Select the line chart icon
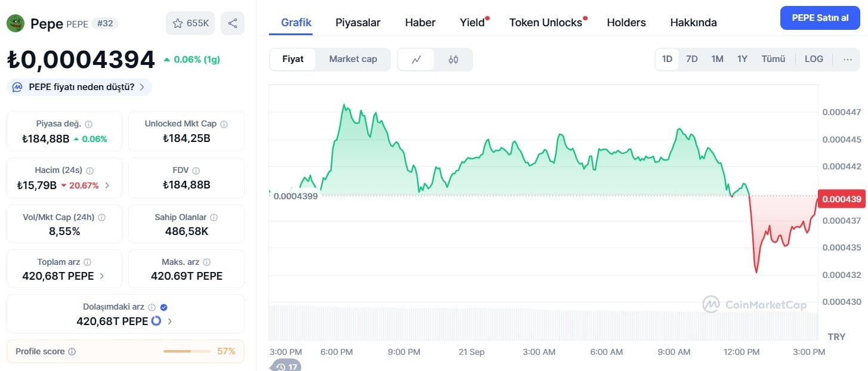Viewport: 868px width, 371px height. click(416, 59)
